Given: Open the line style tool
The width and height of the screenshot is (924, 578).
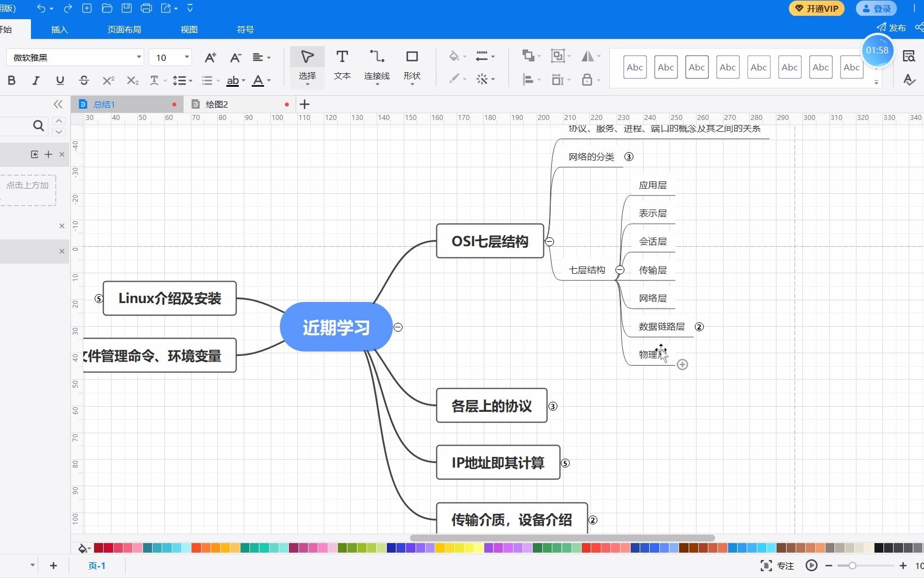Looking at the screenshot, I should coord(481,56).
